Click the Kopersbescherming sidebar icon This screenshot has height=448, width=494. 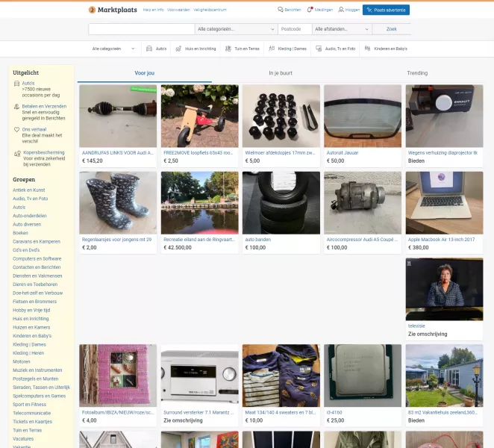[x=17, y=154]
